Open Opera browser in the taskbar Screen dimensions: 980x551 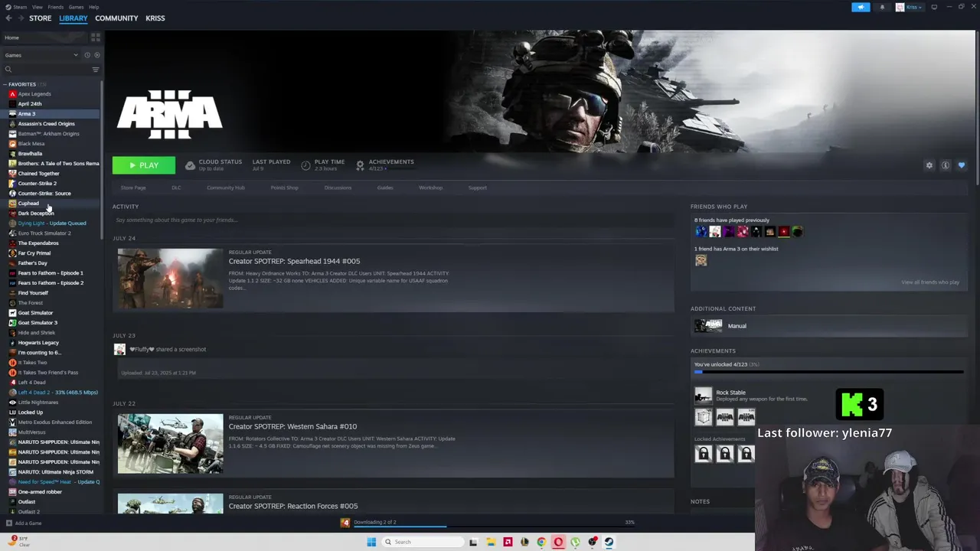pyautogui.click(x=558, y=542)
